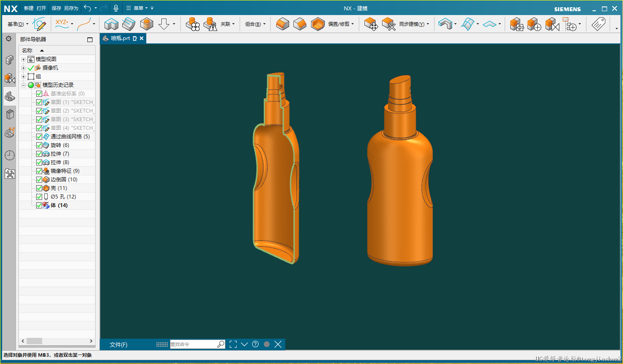623x364 pixels.
Task: Uncheck the 旋转 (6) feature checkbox
Action: point(39,145)
